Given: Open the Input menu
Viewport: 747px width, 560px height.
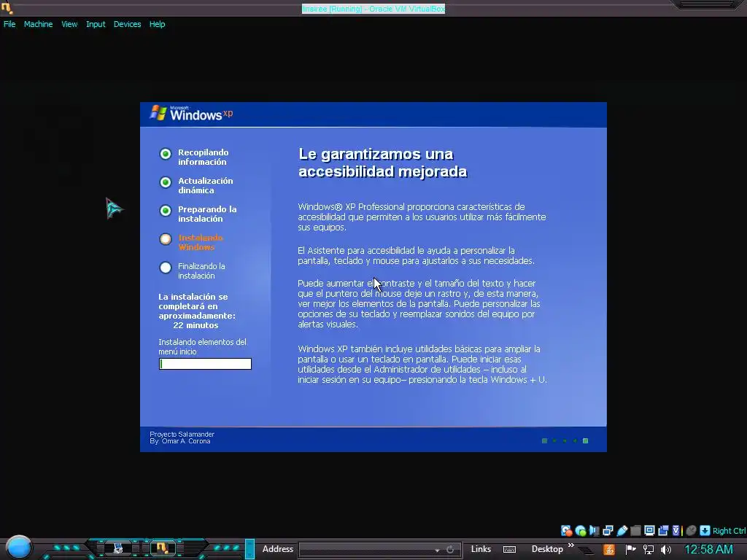Looking at the screenshot, I should (x=96, y=24).
